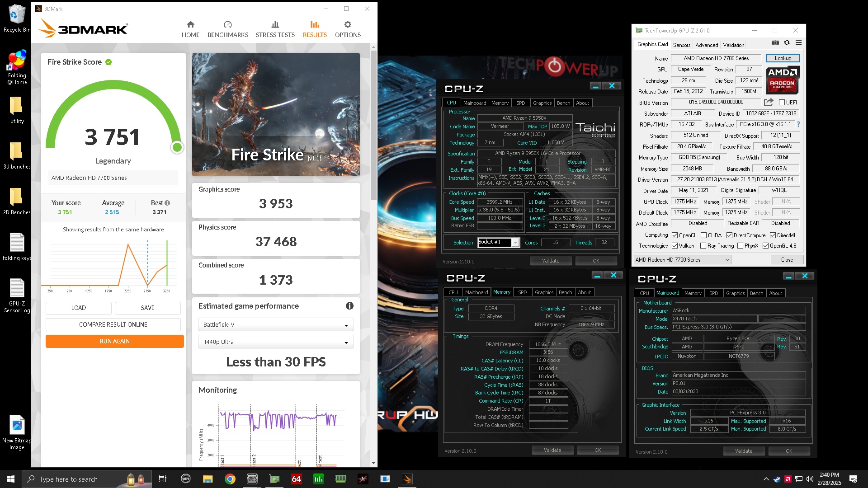Open GPU-Z graphics card selector dropdown
Screen dimensions: 868x488
tap(682, 260)
